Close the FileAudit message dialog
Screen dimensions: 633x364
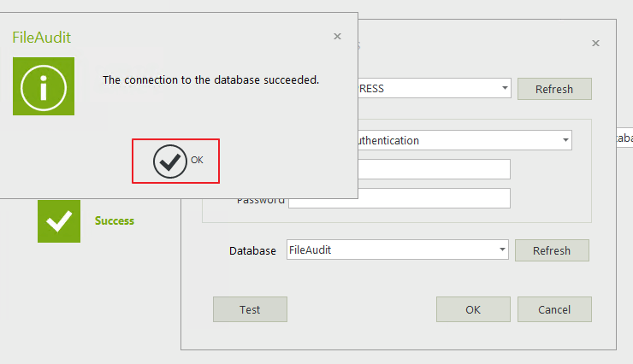337,37
